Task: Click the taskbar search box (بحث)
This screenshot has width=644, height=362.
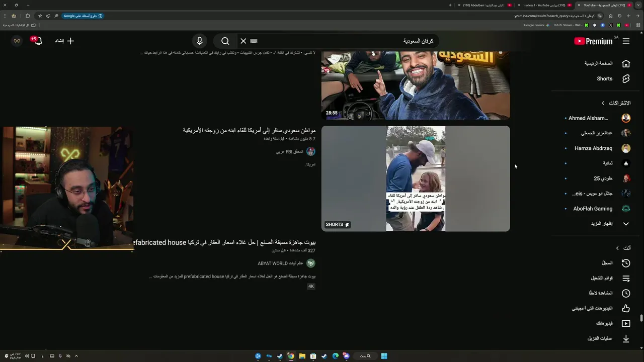Action: (x=365, y=356)
